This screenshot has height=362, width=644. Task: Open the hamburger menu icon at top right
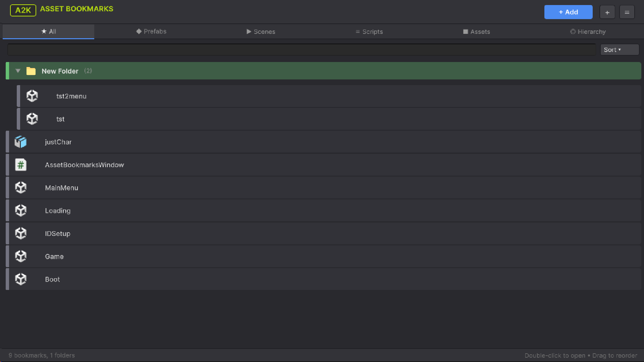[x=627, y=12]
